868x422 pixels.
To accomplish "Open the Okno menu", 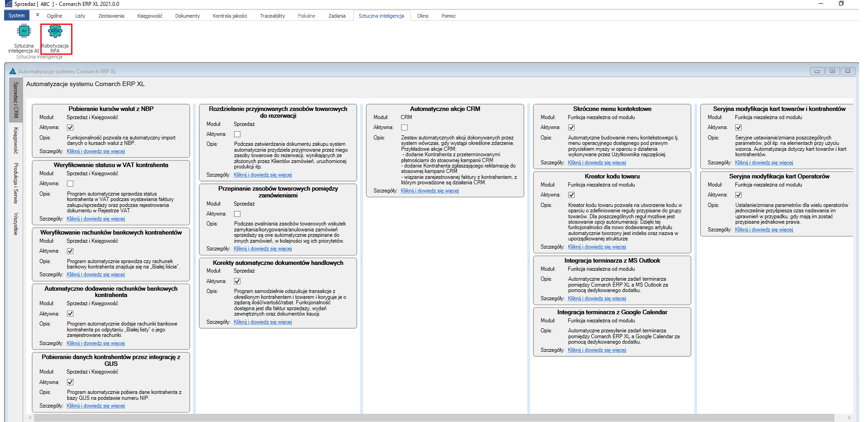I will [423, 16].
